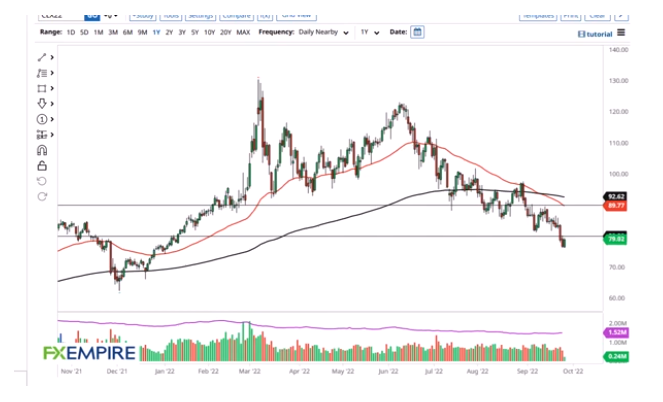Click the purple 1.52M volume label
Screen dimensions: 663x402
click(616, 333)
